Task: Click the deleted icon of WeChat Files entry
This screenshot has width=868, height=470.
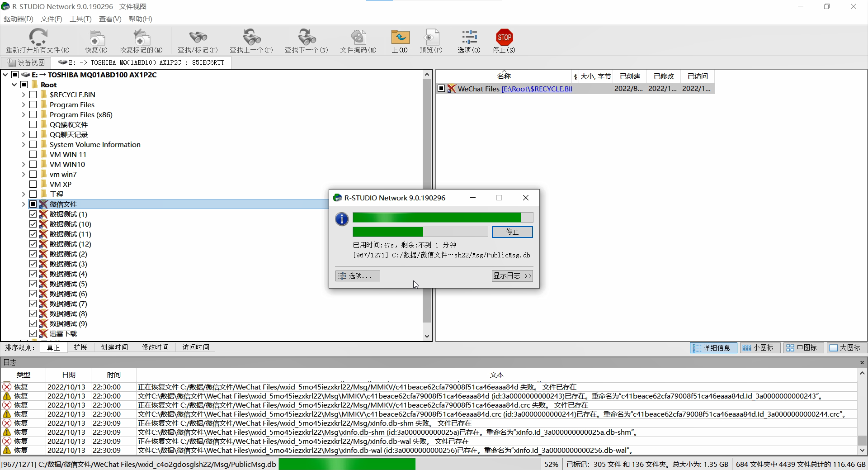Action: [x=451, y=89]
